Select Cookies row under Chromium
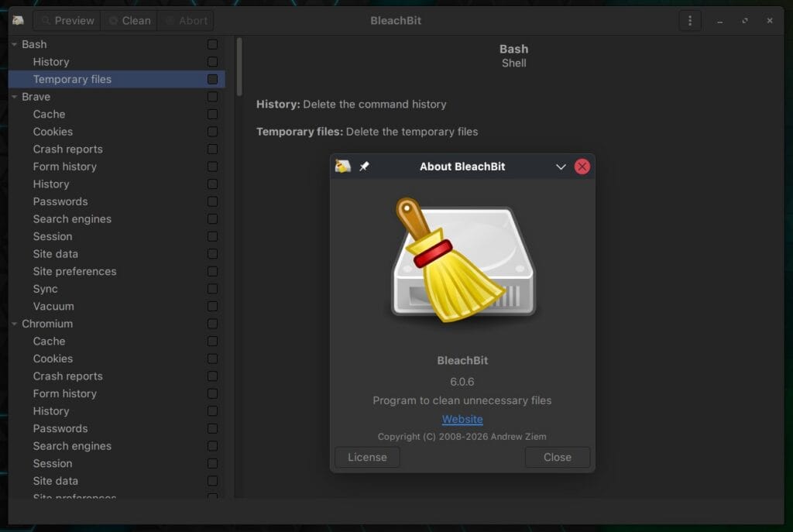Screen dimensions: 793x532 [x=117, y=359]
